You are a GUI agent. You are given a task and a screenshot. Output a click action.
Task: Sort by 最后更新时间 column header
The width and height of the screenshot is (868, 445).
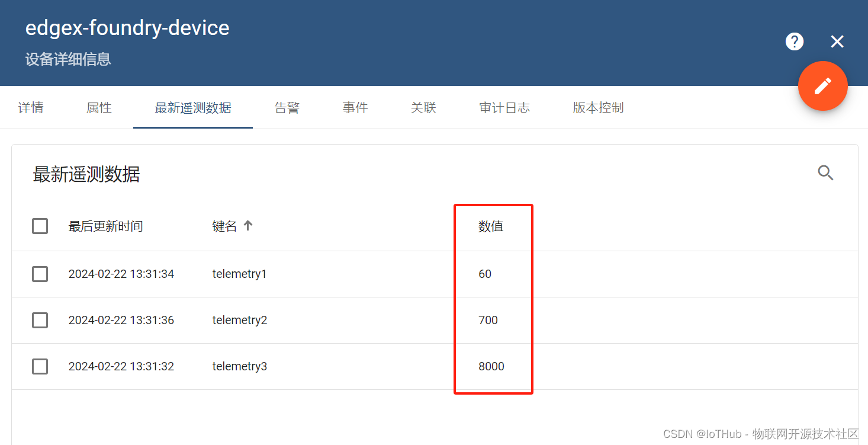tap(105, 226)
